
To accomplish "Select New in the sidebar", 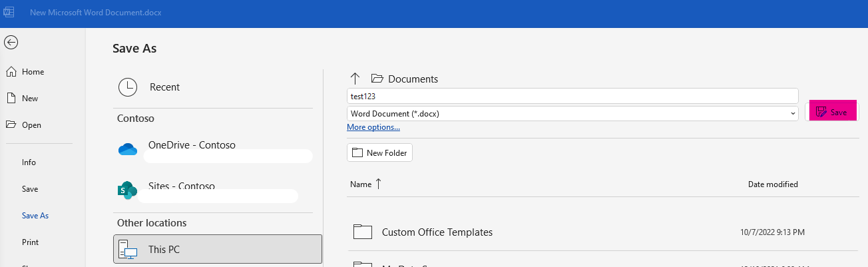I will tap(30, 99).
